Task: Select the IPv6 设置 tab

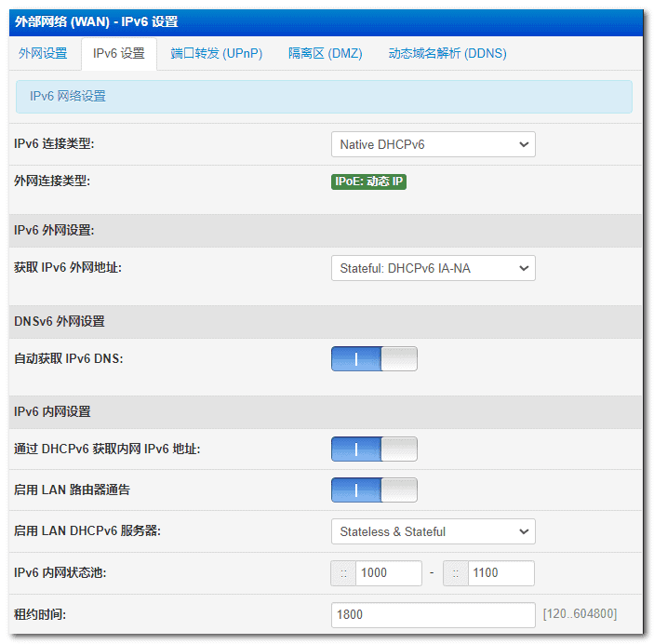Action: 119,53
